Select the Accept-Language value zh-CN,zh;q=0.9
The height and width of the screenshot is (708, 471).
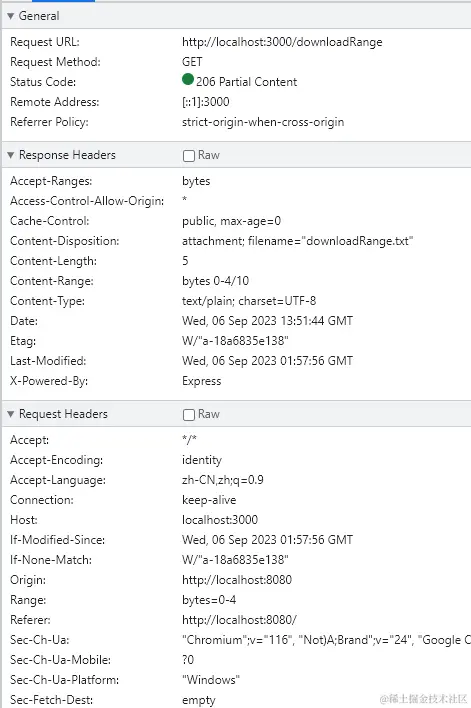223,480
